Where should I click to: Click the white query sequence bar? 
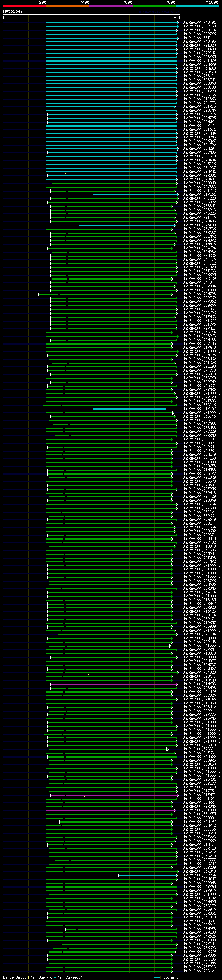91,15
